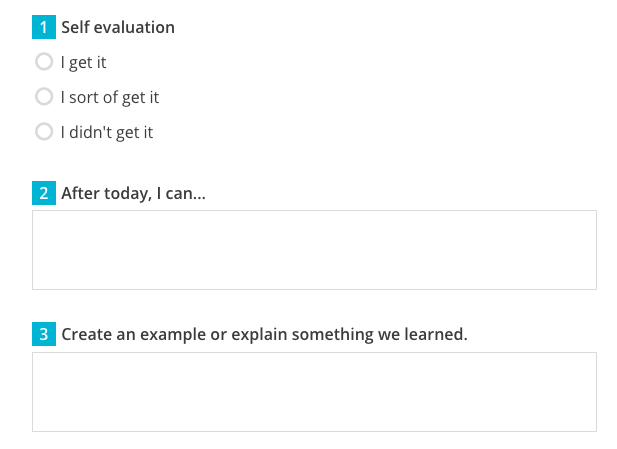Click the "I didn't get it" label text
The height and width of the screenshot is (449, 617).
click(x=107, y=133)
